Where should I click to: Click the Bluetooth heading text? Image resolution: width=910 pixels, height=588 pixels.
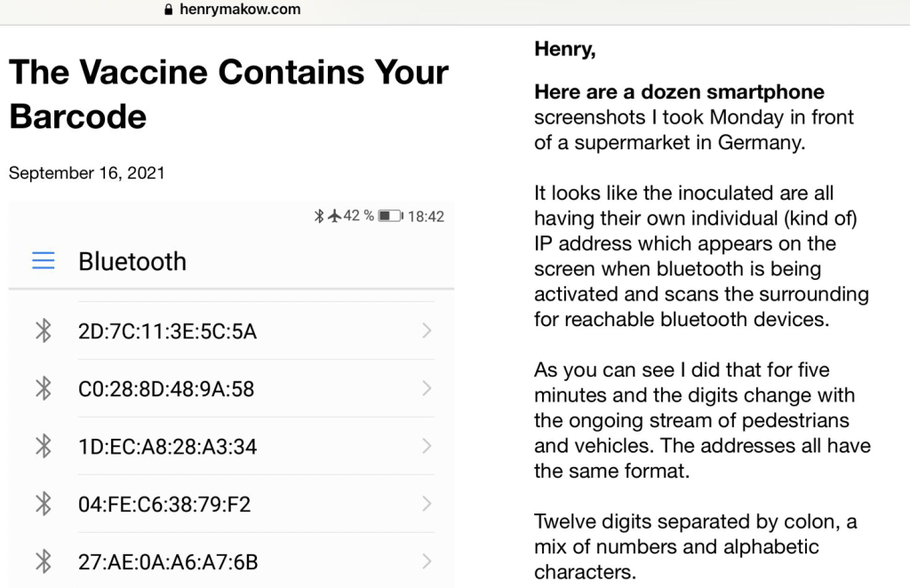132,261
